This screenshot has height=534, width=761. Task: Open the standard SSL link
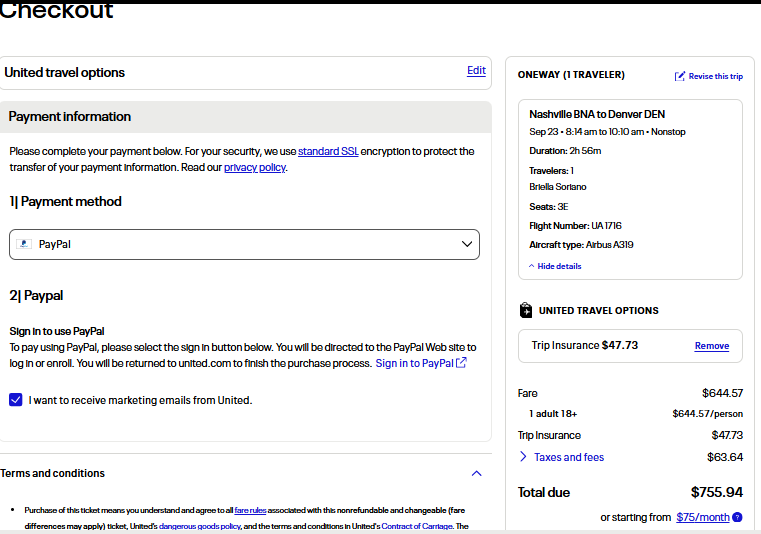328,151
